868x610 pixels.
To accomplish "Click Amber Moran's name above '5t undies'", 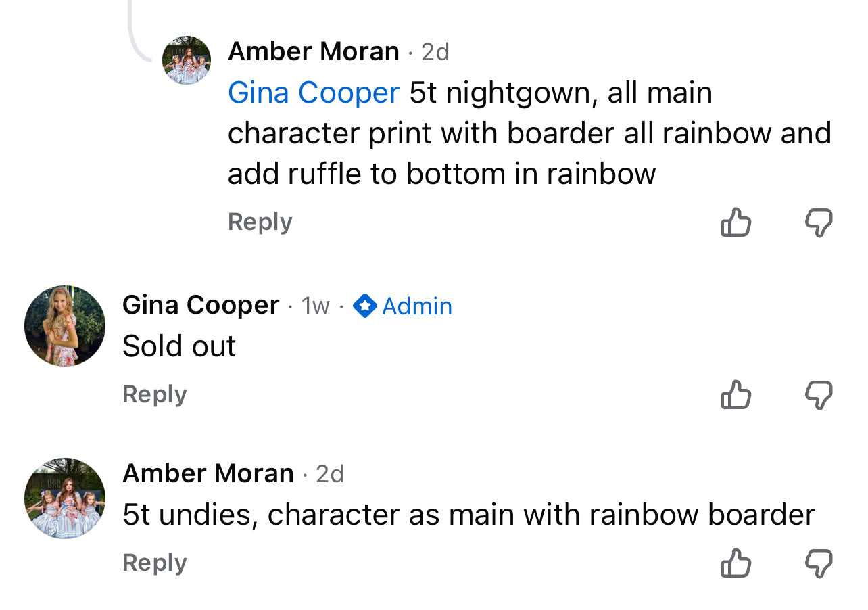I will click(208, 473).
